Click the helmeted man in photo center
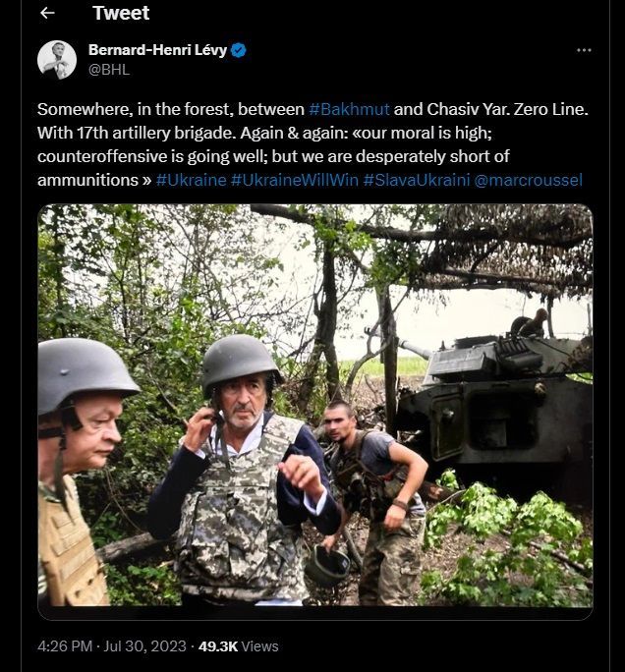Image resolution: width=625 pixels, height=672 pixels. tap(243, 472)
